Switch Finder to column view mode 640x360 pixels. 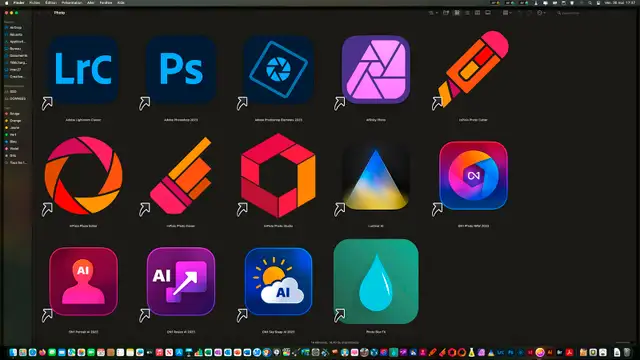478,13
